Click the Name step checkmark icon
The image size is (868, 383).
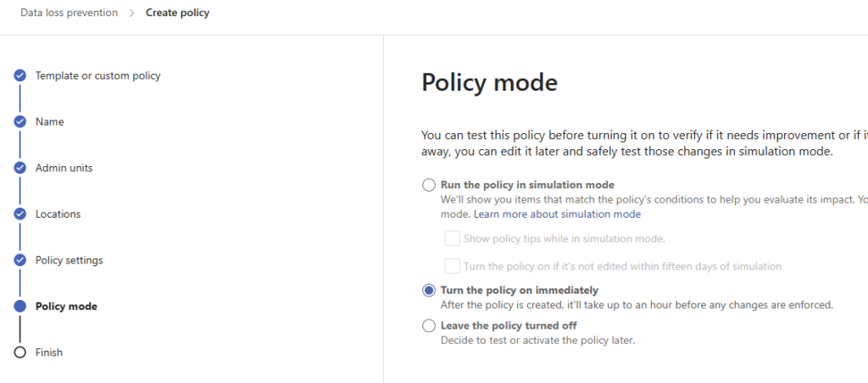tap(20, 122)
